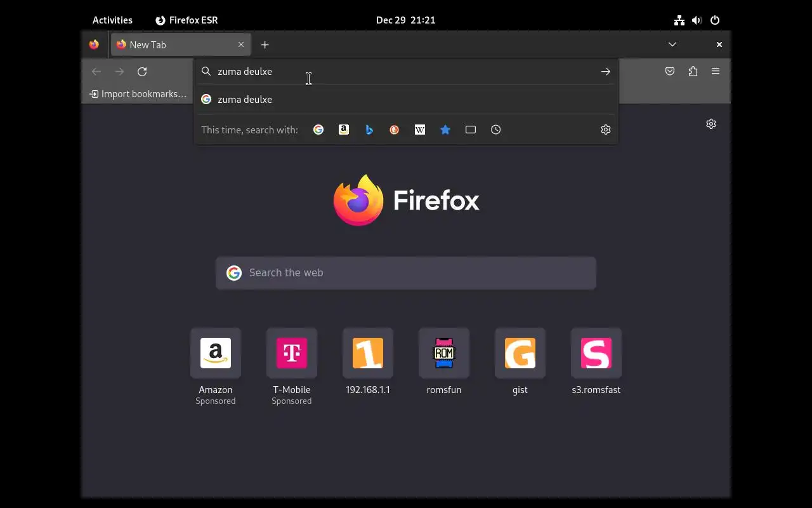Click the volume speaker icon in top bar
This screenshot has width=812, height=508.
697,20
